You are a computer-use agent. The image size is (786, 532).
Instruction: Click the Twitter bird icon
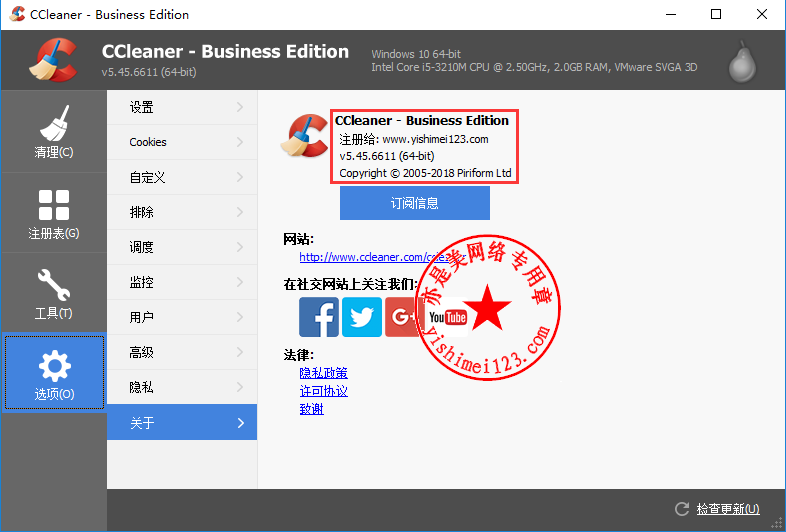click(362, 317)
